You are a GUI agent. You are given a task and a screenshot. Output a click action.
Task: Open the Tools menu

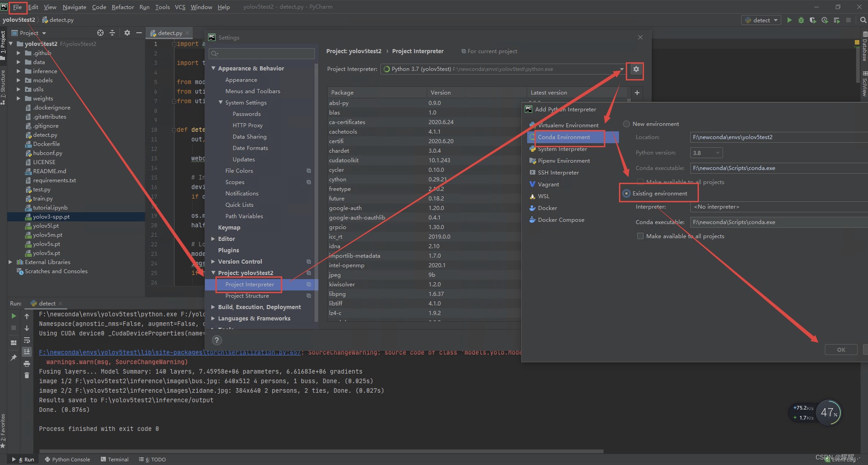pos(162,7)
